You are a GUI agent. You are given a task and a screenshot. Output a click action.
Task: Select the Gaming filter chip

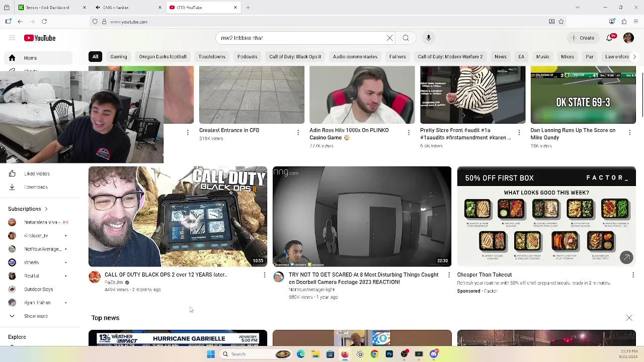(119, 57)
